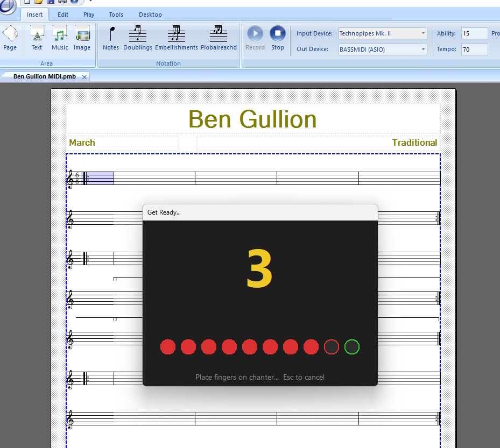The width and height of the screenshot is (500, 448).
Task: Click the highlighted first bar of the staff
Action: (100, 178)
